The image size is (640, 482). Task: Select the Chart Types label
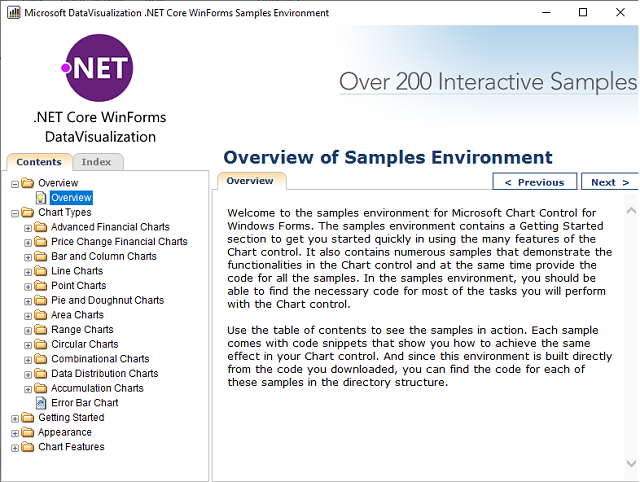(x=64, y=212)
